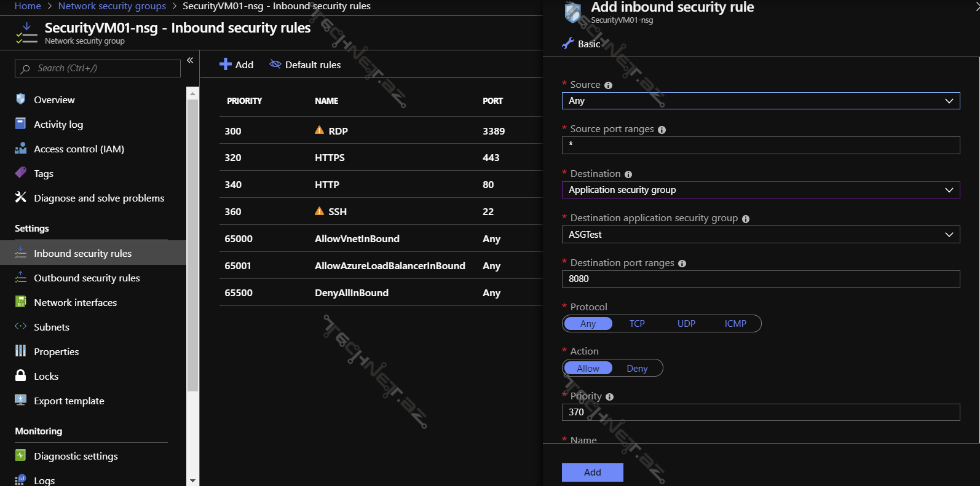Select TCP protocol option
The height and width of the screenshot is (486, 980).
(637, 324)
